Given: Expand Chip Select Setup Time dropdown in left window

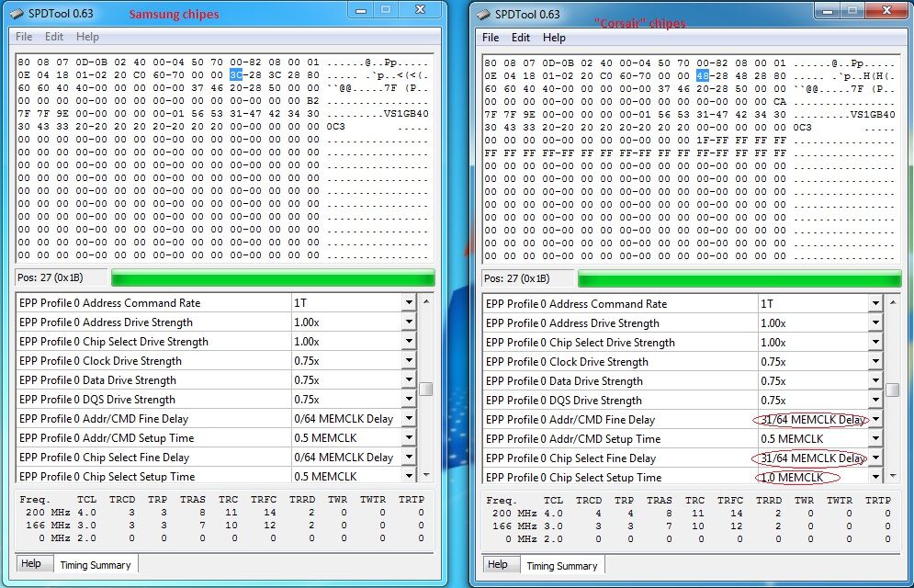Looking at the screenshot, I should 409,476.
